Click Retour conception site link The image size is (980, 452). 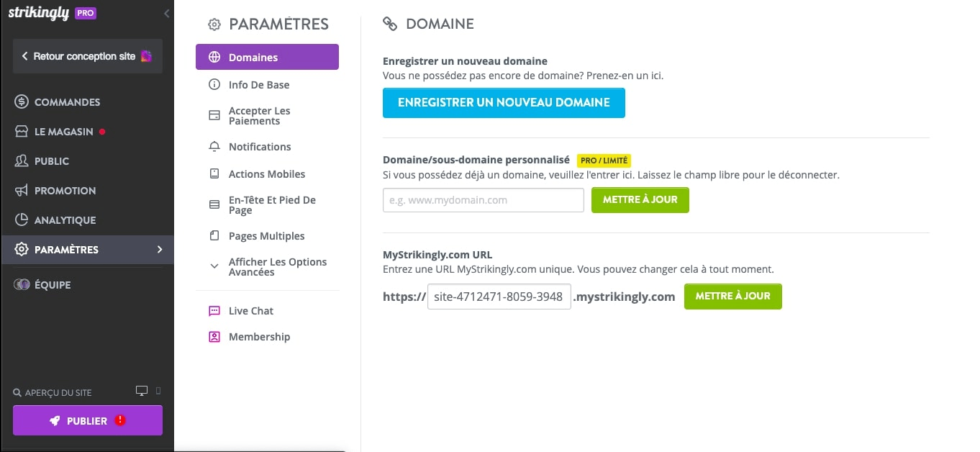(86, 55)
